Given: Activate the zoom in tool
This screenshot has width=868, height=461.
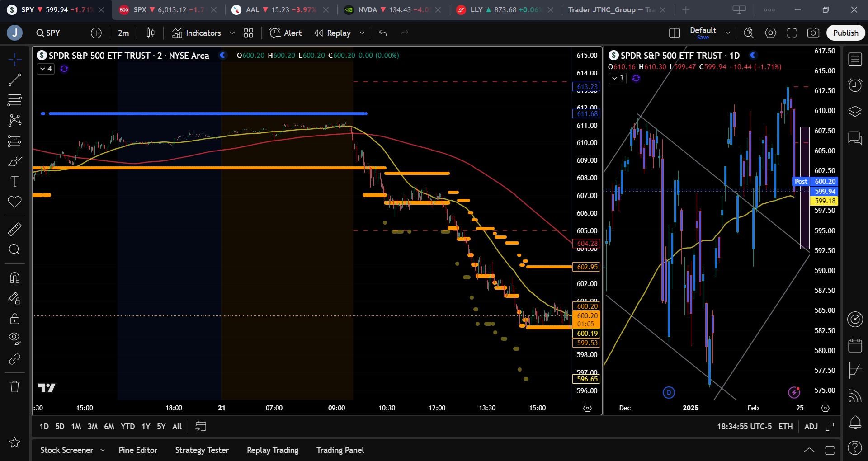Looking at the screenshot, I should point(14,249).
